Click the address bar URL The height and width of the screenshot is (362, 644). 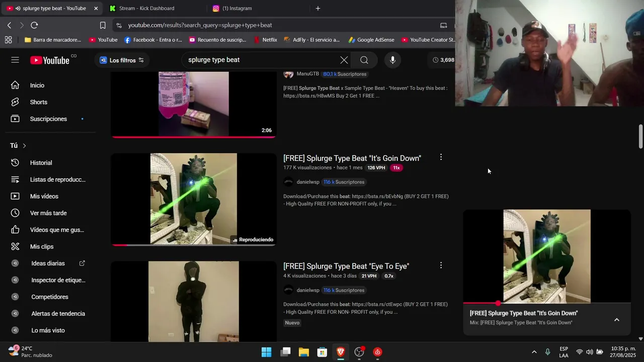(x=200, y=25)
